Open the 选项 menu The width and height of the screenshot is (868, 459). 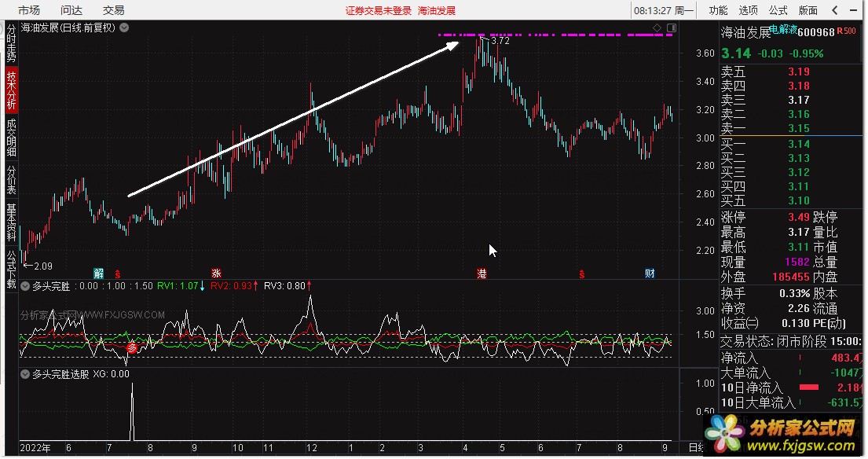[748, 10]
